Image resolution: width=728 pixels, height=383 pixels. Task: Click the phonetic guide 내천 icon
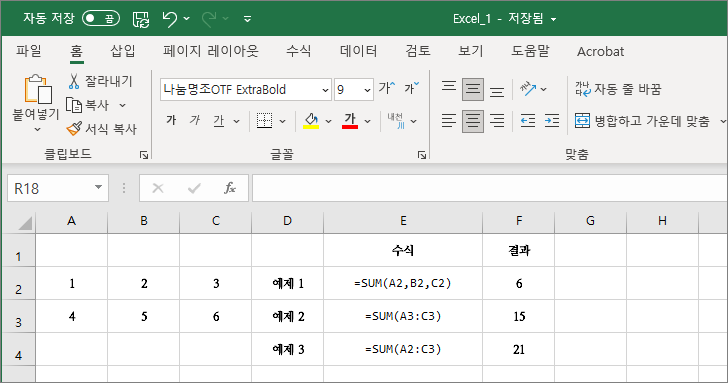(x=396, y=121)
